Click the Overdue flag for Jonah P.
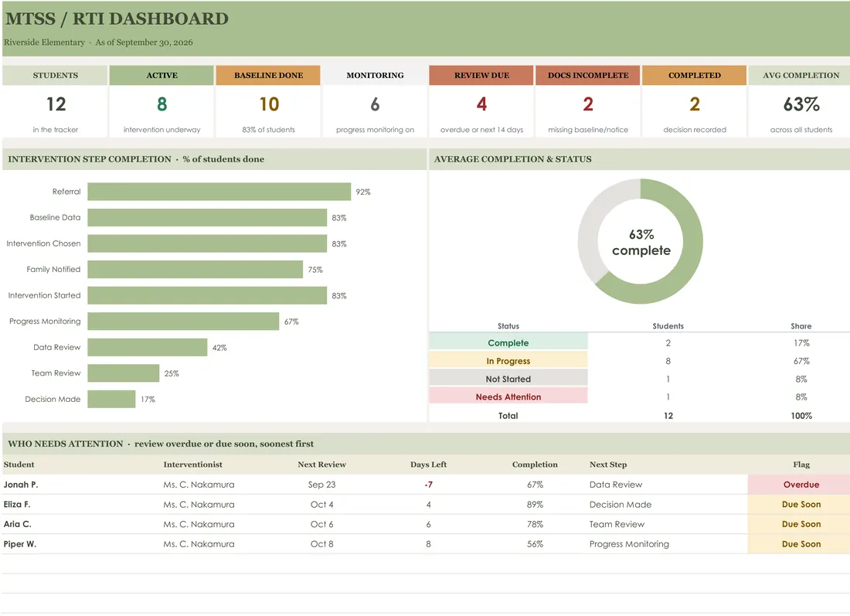This screenshot has height=616, width=850. pos(801,485)
